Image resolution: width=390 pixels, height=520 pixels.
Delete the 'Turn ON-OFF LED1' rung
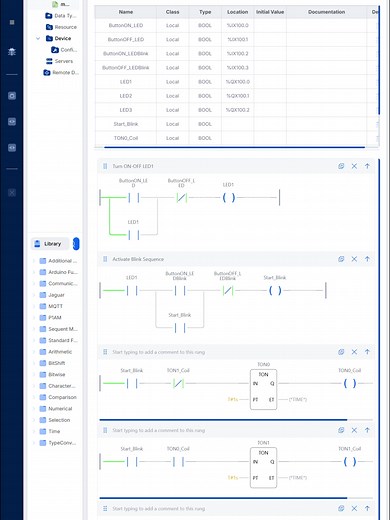coord(354,166)
